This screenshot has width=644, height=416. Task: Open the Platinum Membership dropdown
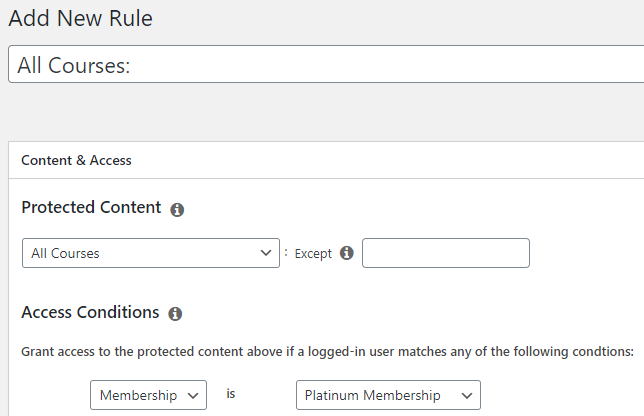tap(388, 395)
